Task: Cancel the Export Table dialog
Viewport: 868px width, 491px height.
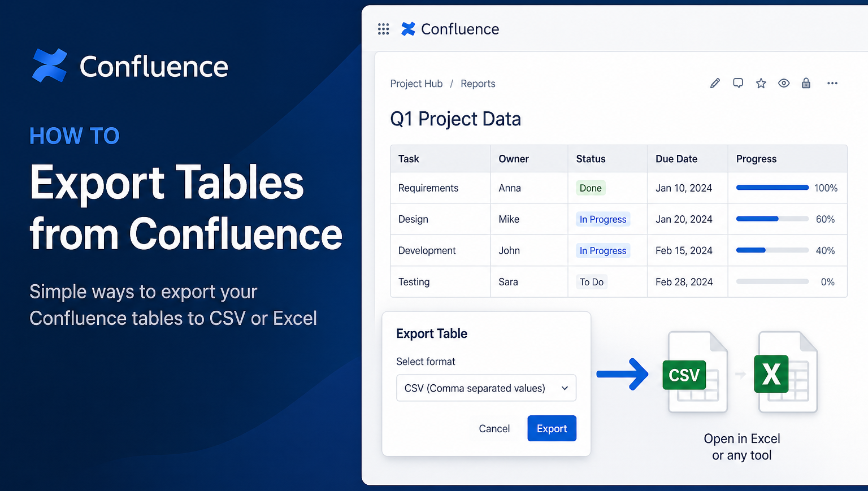Action: coord(494,429)
